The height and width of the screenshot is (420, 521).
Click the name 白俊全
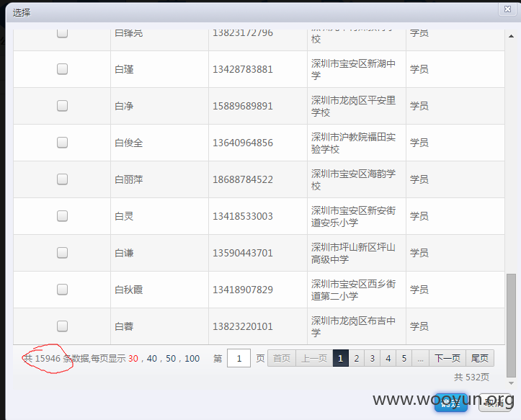click(128, 143)
